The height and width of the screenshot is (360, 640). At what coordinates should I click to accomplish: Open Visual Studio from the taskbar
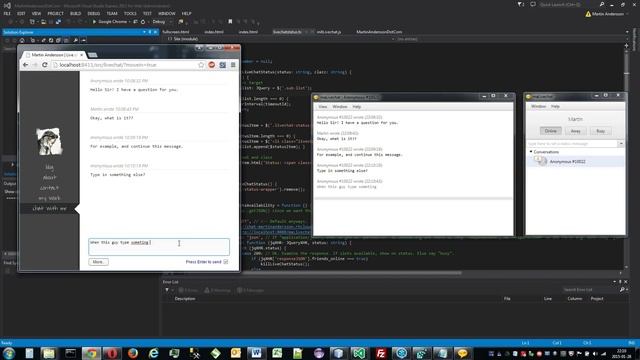pyautogui.click(x=359, y=353)
